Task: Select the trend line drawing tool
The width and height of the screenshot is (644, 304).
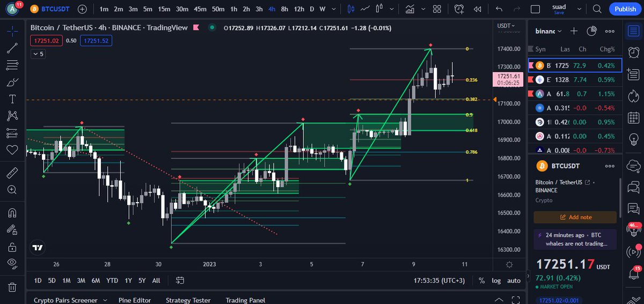Action: (x=12, y=48)
